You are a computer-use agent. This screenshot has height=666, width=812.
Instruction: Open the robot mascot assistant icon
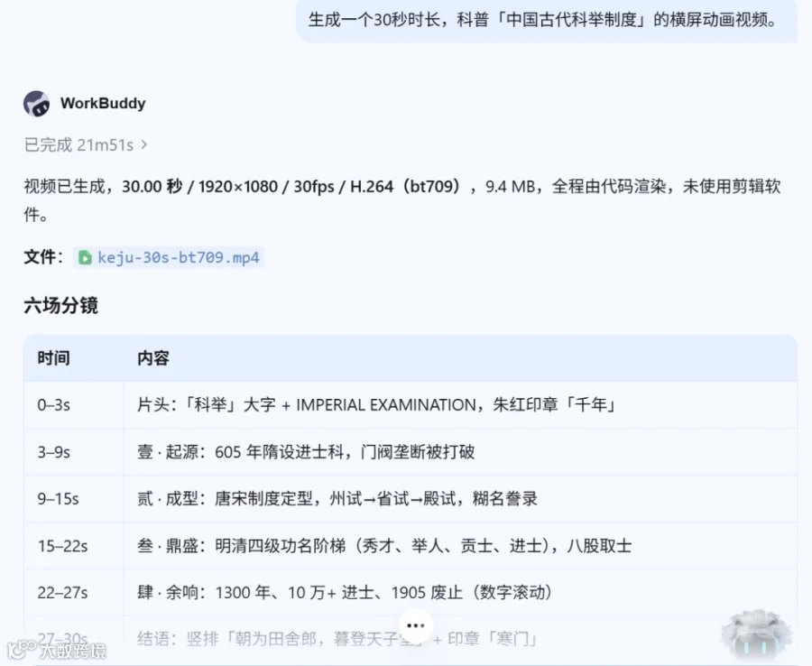pos(757,635)
